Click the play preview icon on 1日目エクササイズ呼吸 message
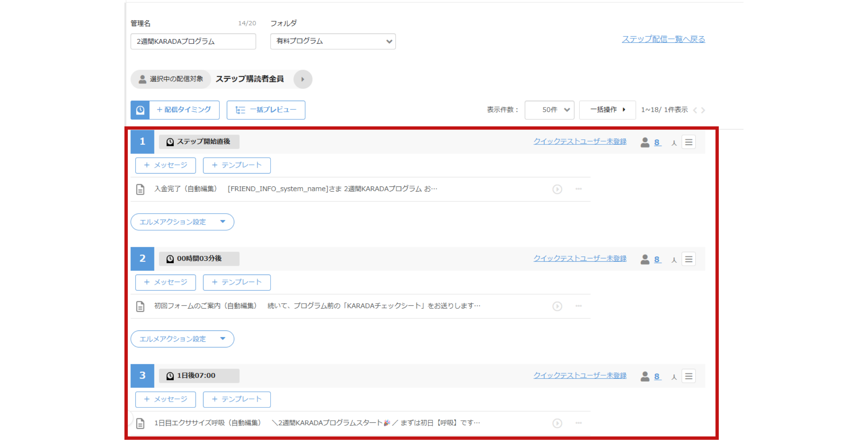Screen dimensions: 868x440 pos(557,423)
